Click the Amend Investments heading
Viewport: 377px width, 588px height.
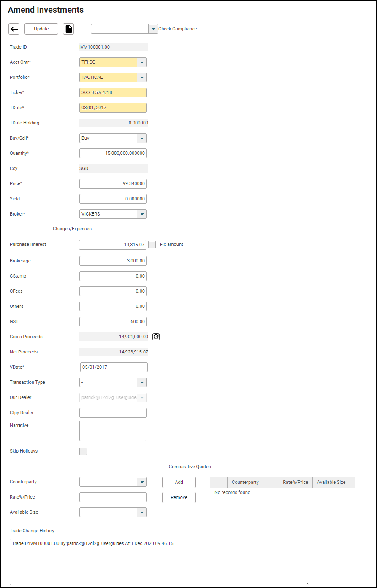[46, 10]
